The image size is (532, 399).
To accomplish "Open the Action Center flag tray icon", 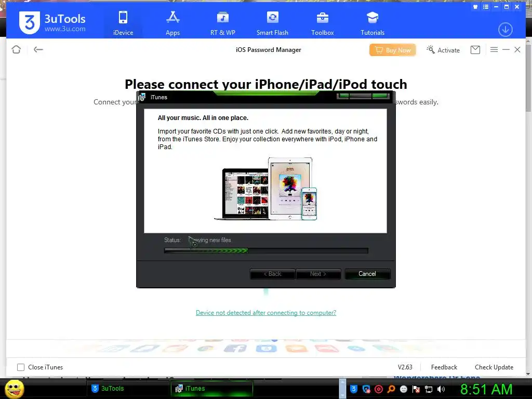I will pos(416,389).
